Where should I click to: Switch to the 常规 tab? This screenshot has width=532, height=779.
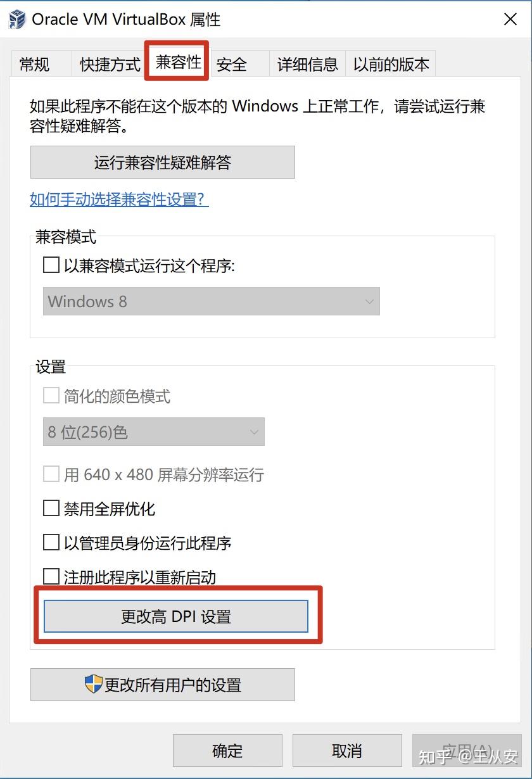(35, 64)
